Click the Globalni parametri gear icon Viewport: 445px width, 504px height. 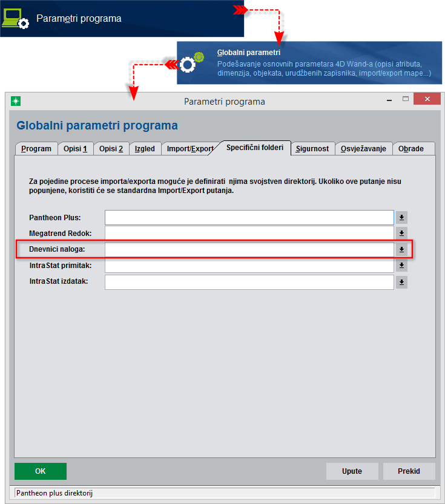coord(192,62)
